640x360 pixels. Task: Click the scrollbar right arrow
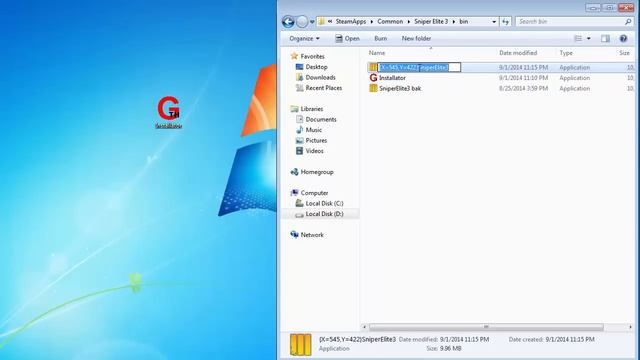[x=630, y=327]
